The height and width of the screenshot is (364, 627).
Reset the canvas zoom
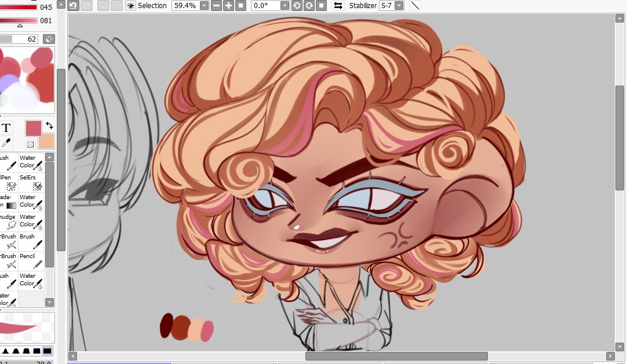[x=240, y=6]
